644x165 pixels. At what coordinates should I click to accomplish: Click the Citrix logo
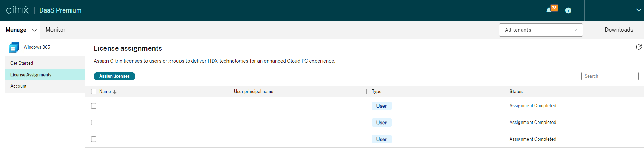coord(17,10)
